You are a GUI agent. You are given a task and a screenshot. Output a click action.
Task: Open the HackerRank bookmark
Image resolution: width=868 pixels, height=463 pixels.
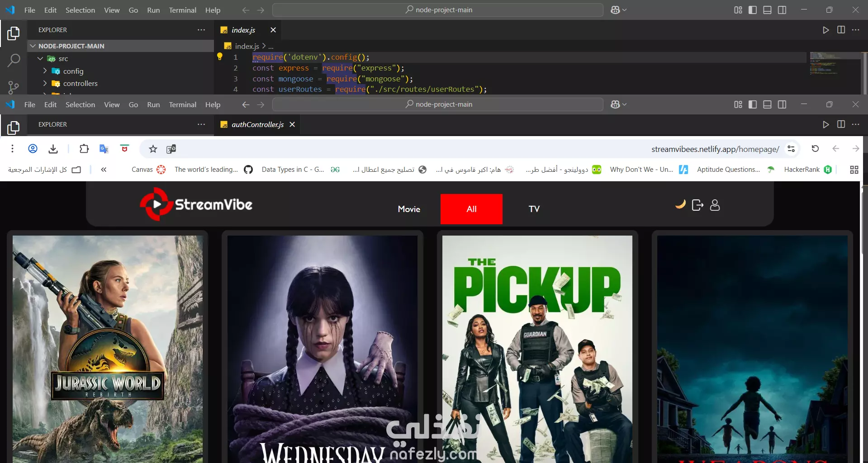[x=807, y=170]
